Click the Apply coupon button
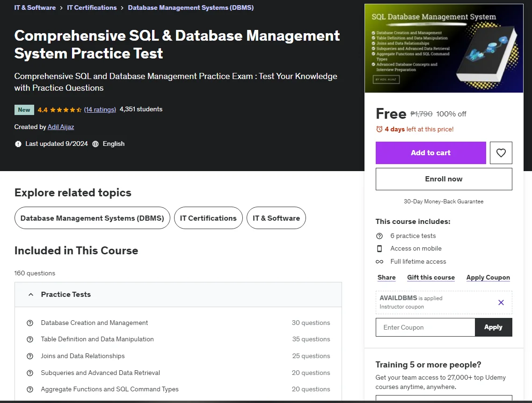Viewport: 532px width, 403px height. tap(493, 327)
